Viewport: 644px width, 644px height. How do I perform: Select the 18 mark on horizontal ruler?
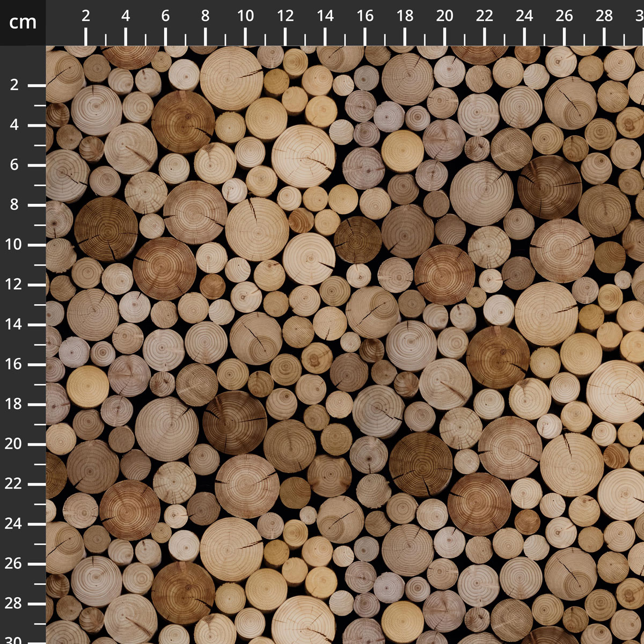405,16
